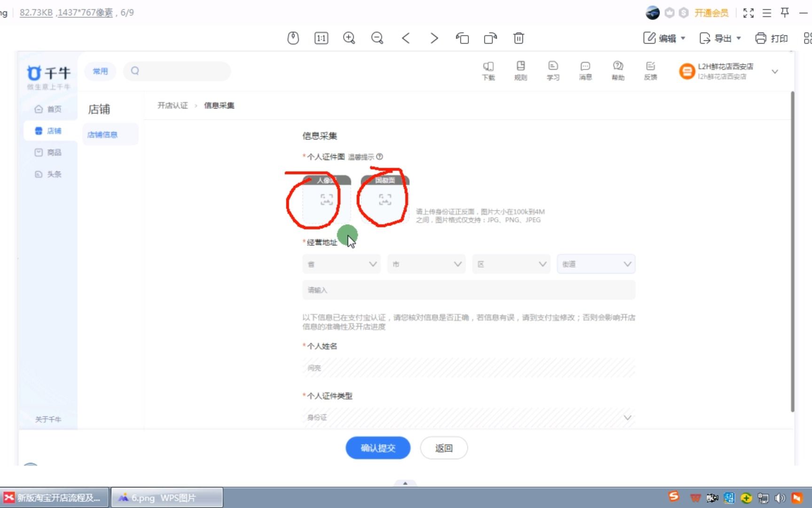Click the 返回 back button

point(444,448)
